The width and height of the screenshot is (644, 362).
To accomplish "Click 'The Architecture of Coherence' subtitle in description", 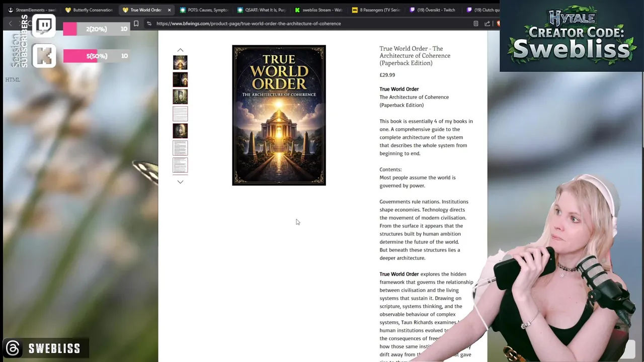I will point(414,97).
